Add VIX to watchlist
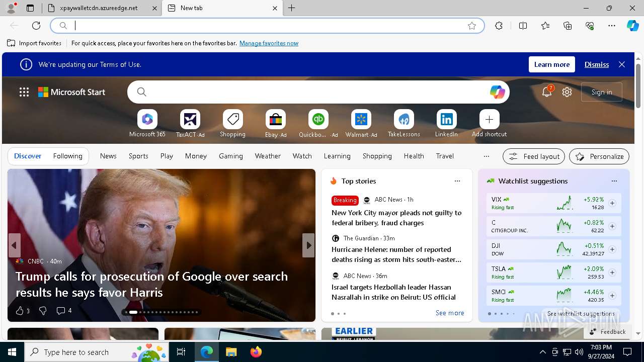Screen dimensions: 644x362 (612, 203)
